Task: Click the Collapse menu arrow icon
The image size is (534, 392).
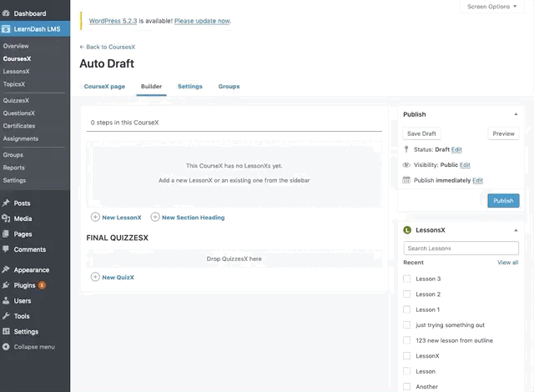Action: [x=6, y=347]
